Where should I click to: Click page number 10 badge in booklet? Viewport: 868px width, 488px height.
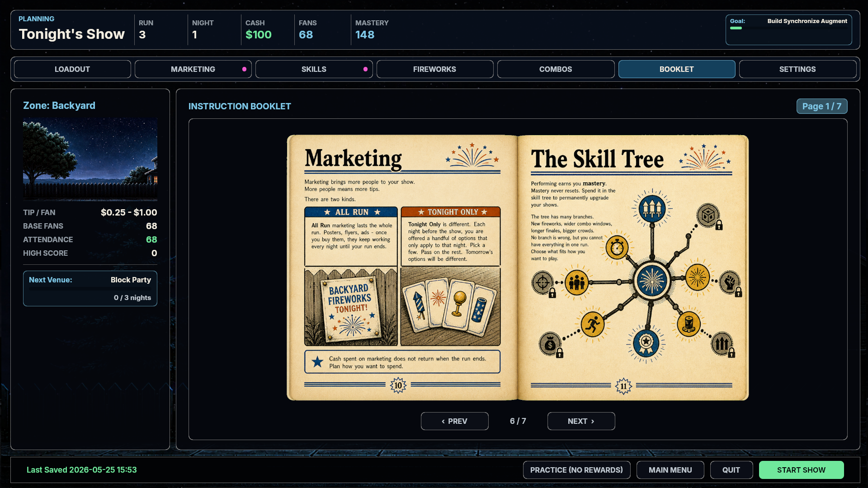398,385
